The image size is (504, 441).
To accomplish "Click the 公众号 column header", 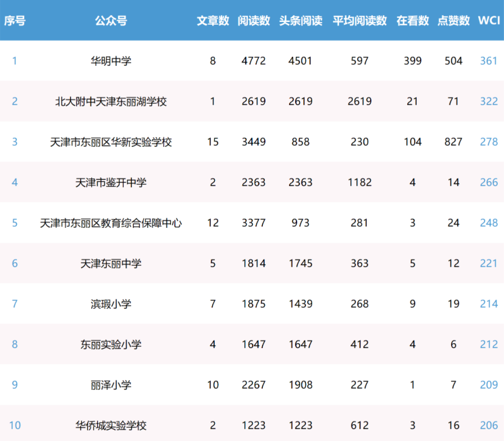I will click(x=111, y=21).
